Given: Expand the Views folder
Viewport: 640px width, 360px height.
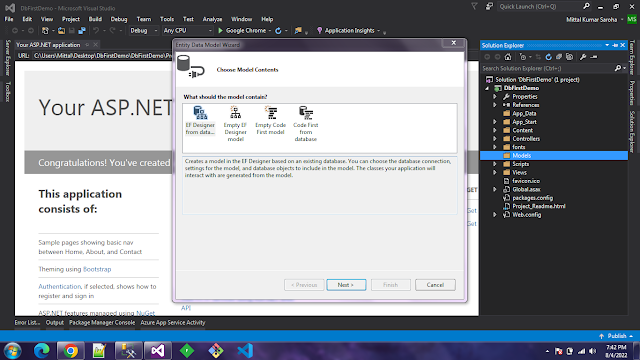Looking at the screenshot, I should pos(495,173).
